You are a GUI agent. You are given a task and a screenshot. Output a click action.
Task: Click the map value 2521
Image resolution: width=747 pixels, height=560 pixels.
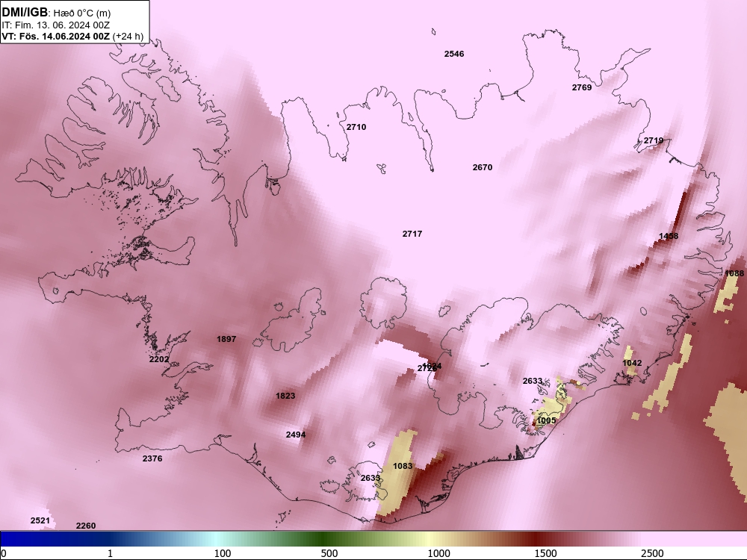[40, 520]
